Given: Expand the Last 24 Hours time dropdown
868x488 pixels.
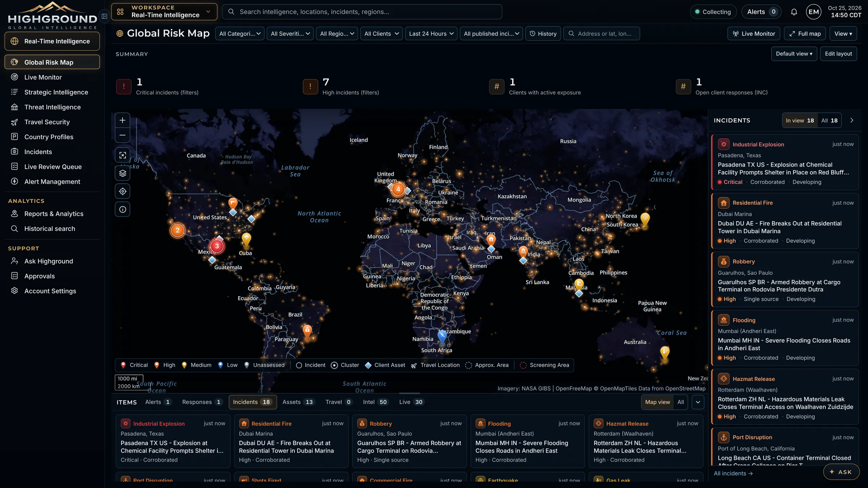Looking at the screenshot, I should click(x=431, y=34).
